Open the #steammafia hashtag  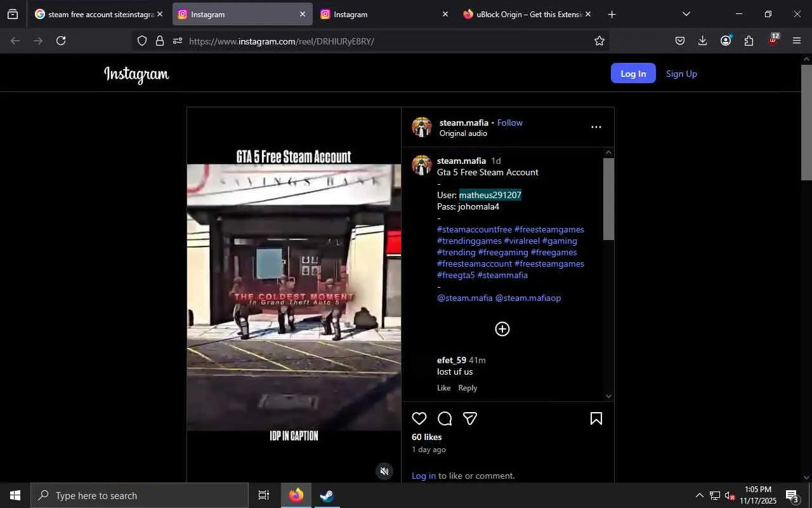point(502,275)
